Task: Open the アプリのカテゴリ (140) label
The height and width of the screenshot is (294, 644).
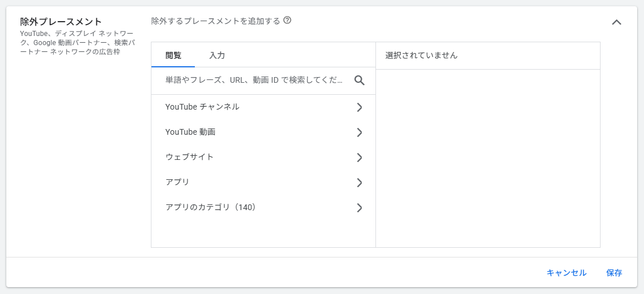Action: click(211, 207)
